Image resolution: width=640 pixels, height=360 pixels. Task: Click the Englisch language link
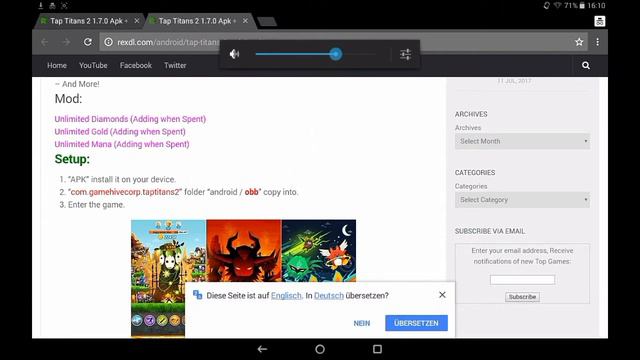pos(286,296)
